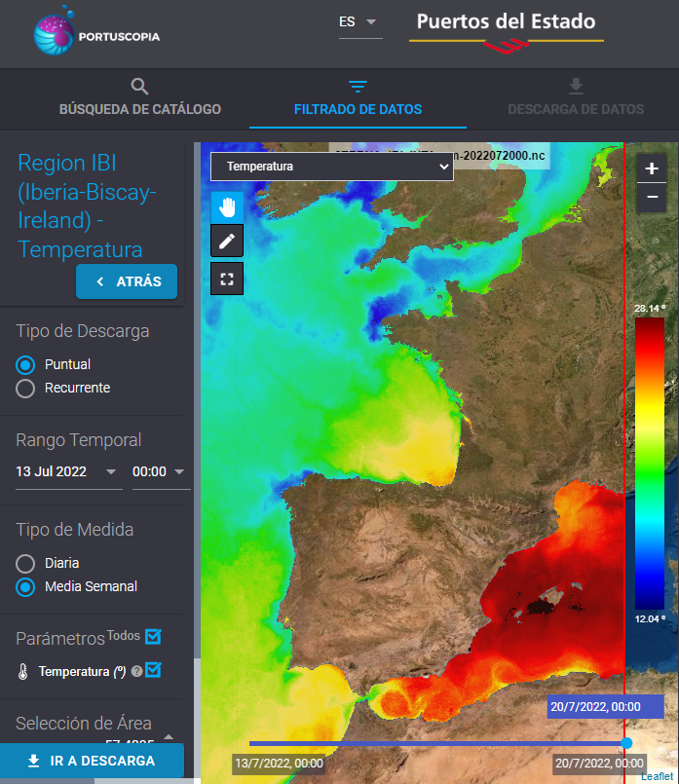Zoom in on the map
The width and height of the screenshot is (679, 784).
pyautogui.click(x=652, y=168)
